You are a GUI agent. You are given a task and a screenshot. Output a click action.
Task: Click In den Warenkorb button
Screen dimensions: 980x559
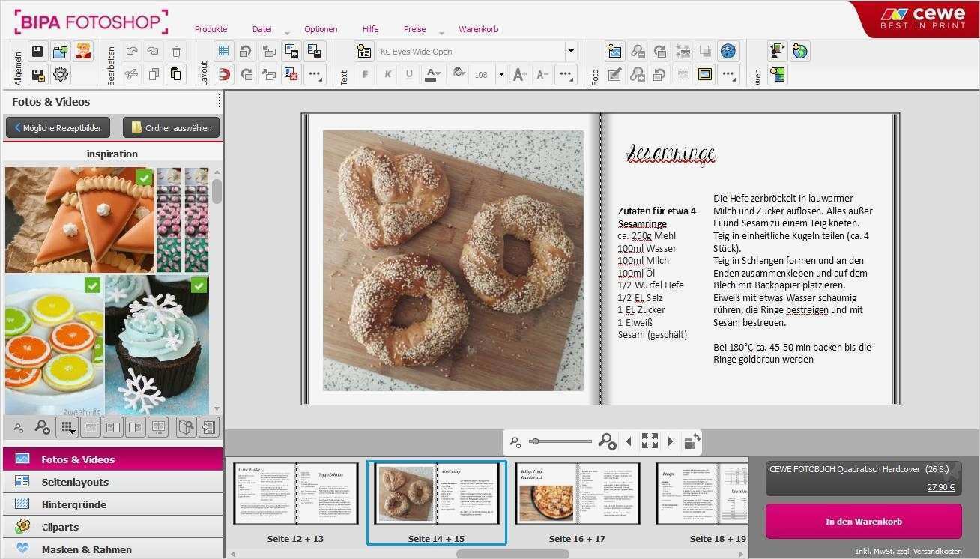863,521
